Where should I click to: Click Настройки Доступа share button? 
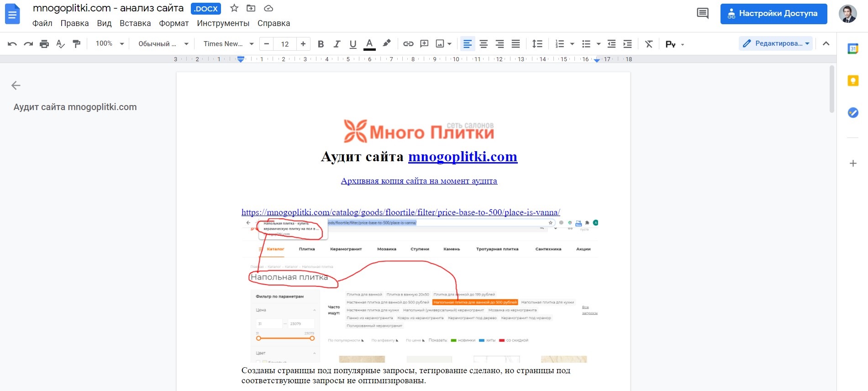pyautogui.click(x=773, y=14)
